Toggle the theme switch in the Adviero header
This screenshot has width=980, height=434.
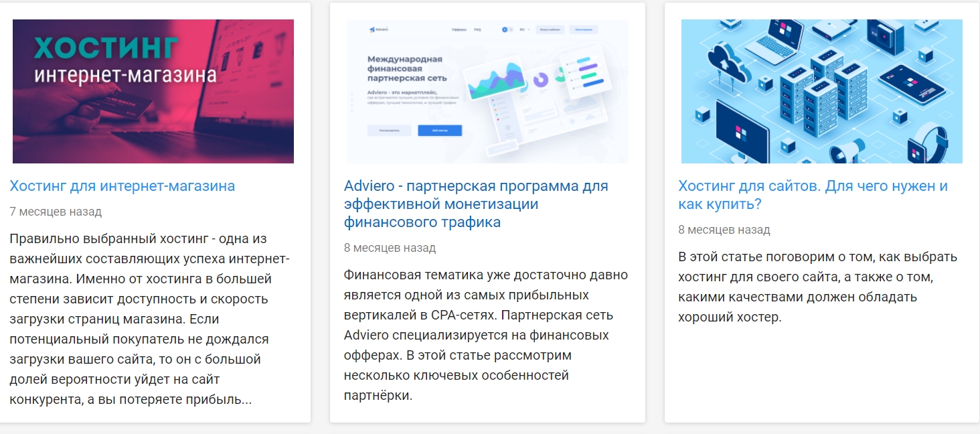click(x=508, y=29)
